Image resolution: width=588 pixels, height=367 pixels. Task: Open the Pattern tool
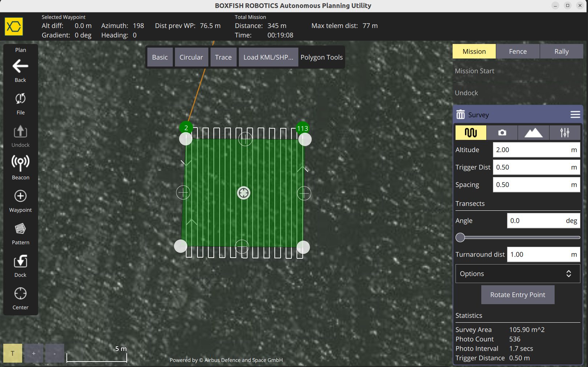pyautogui.click(x=20, y=229)
